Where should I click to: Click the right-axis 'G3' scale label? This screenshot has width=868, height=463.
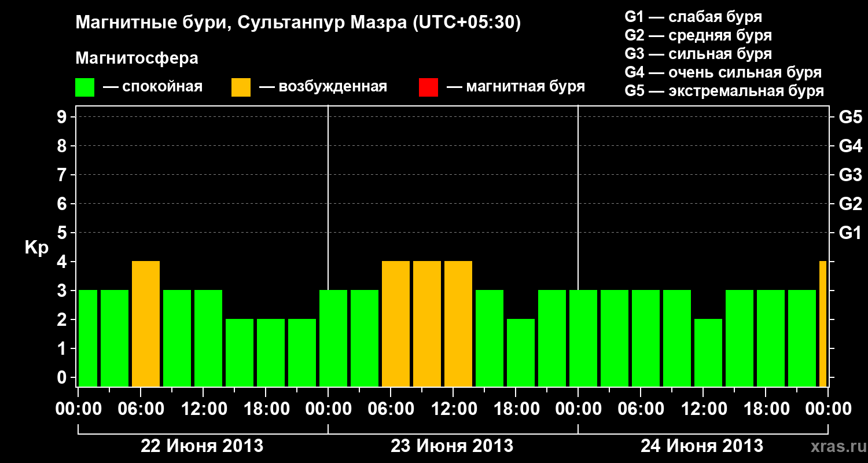(x=850, y=175)
